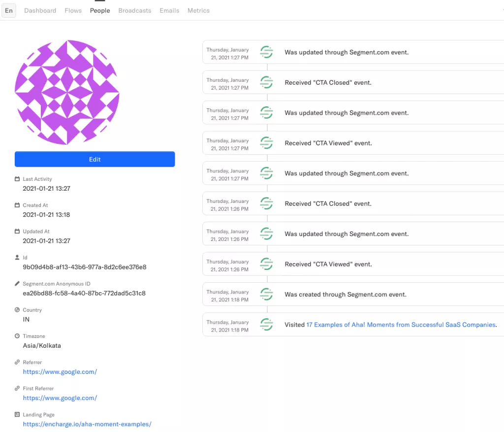Select the 'Landing Page' field label

point(38,415)
